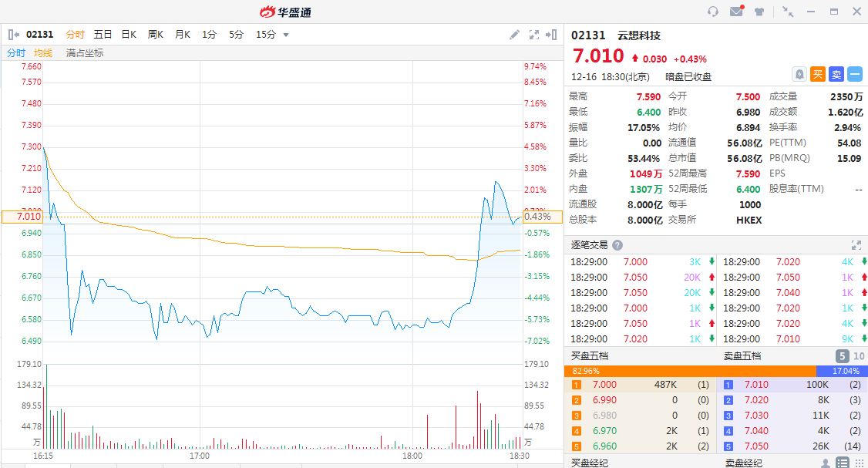Open the mail messages icon

click(x=736, y=12)
